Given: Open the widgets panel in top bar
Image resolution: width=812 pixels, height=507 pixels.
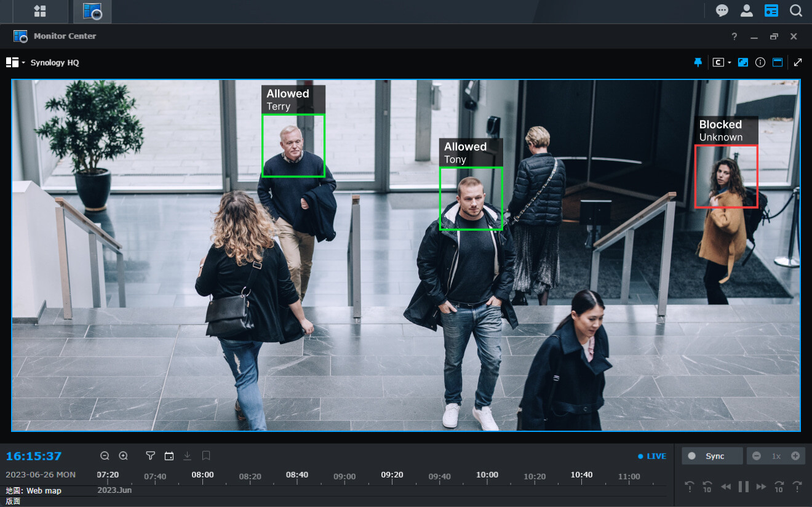Looking at the screenshot, I should (x=771, y=11).
